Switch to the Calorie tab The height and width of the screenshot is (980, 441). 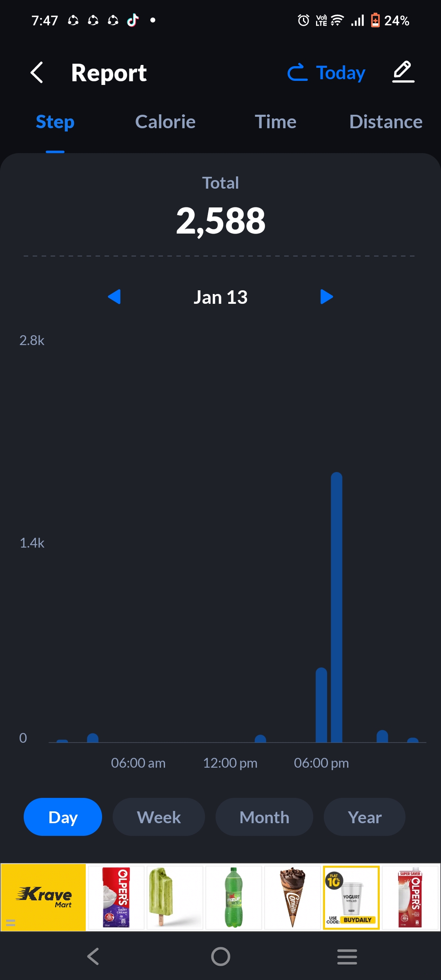click(165, 122)
